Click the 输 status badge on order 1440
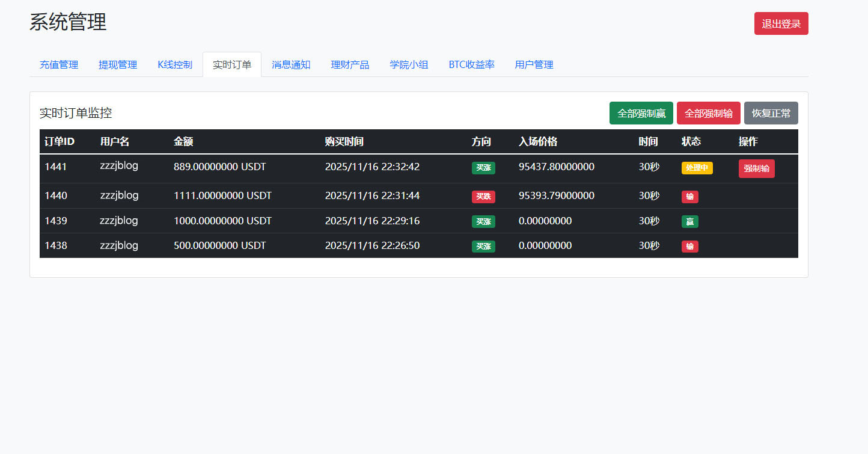This screenshot has width=868, height=454. [689, 197]
